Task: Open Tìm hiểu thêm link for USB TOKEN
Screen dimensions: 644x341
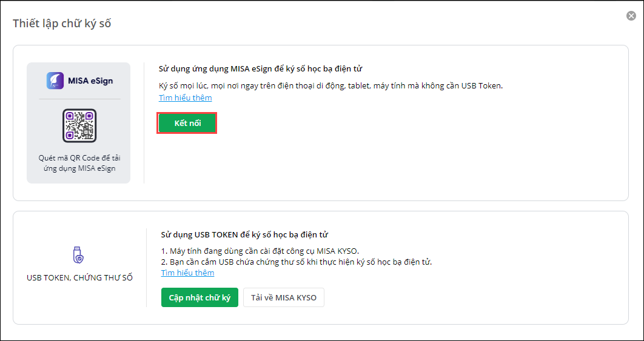Action: (187, 273)
